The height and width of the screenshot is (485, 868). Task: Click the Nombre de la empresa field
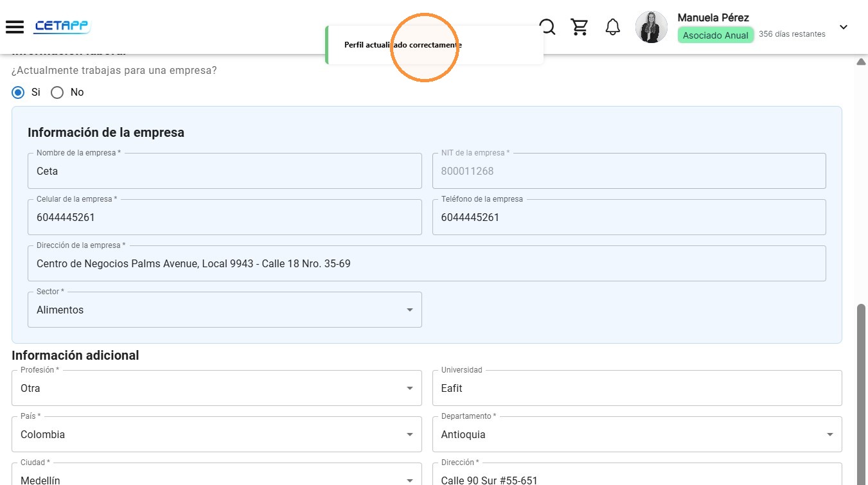pos(225,171)
